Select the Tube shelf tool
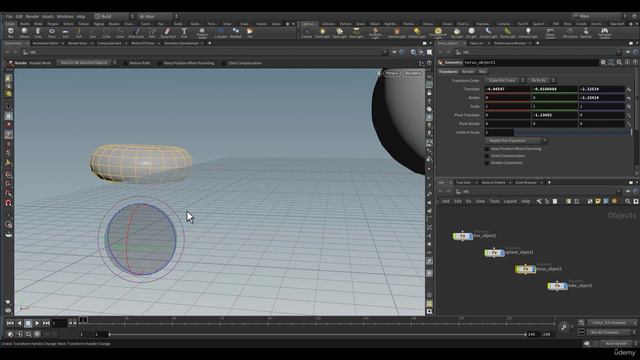This screenshot has width=640, height=360. [x=38, y=32]
